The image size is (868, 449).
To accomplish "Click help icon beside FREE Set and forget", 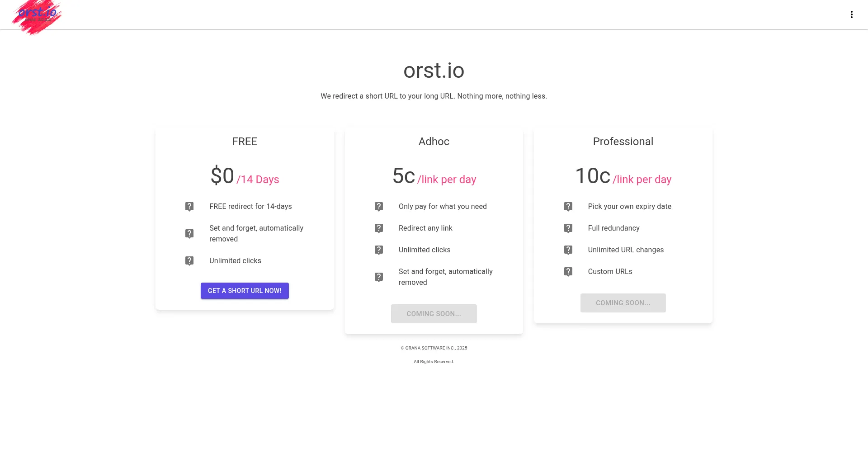I will click(x=189, y=234).
